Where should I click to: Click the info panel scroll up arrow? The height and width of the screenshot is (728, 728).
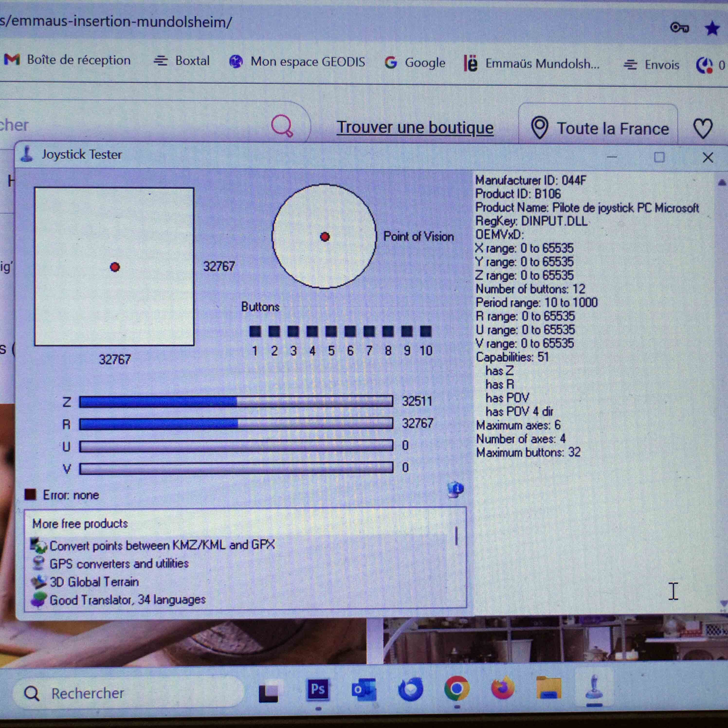click(x=722, y=183)
